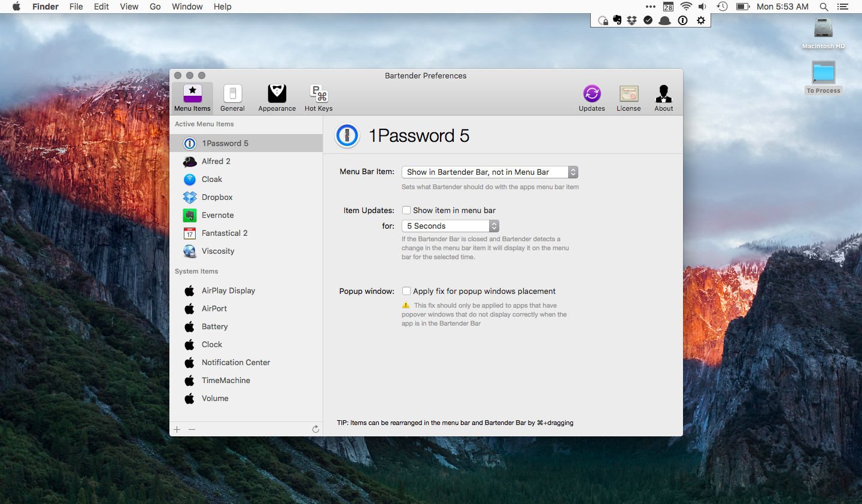Image resolution: width=862 pixels, height=504 pixels.
Task: Click the Dropbox icon in the Bartender Bar
Action: (632, 20)
